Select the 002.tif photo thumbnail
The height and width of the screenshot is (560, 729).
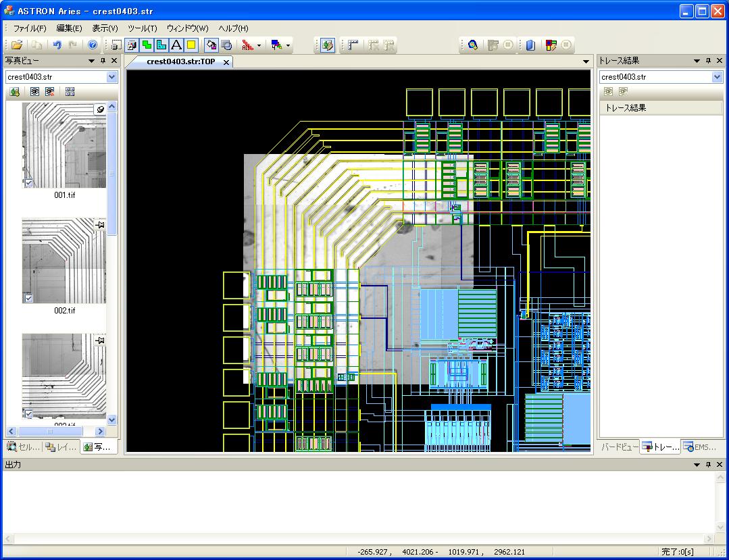[64, 261]
